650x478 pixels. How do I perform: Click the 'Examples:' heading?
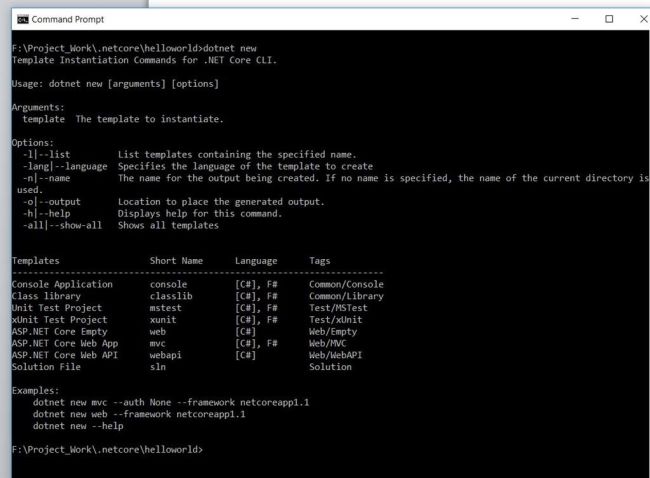click(36, 391)
